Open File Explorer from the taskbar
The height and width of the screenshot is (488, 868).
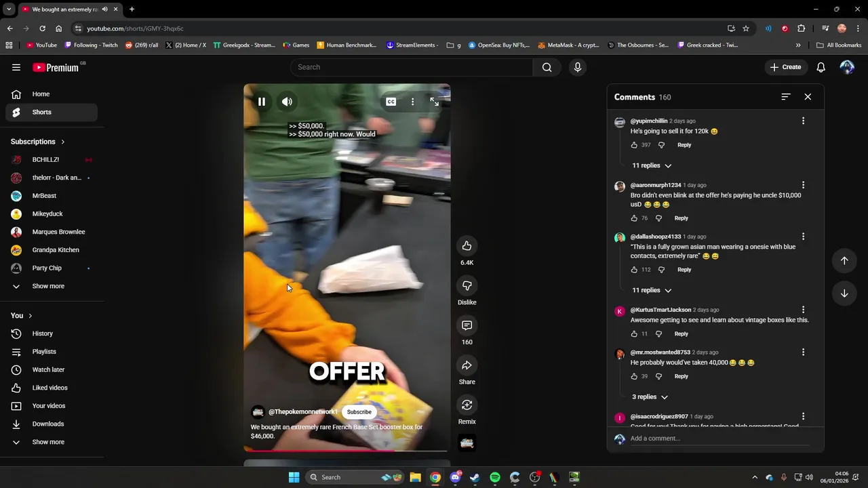tap(415, 477)
